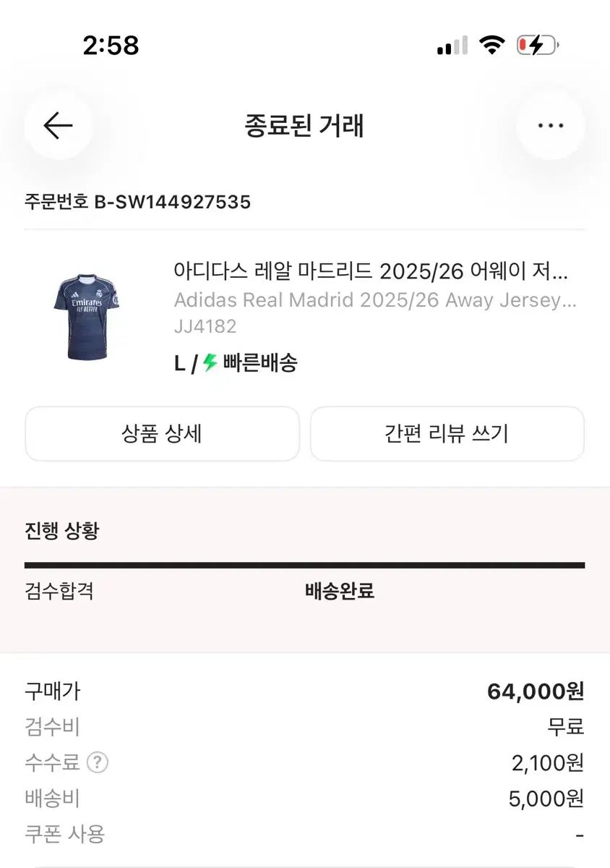This screenshot has width=610, height=868.
Task: Tap the green lightning 빠른배송 icon
Action: (x=210, y=362)
